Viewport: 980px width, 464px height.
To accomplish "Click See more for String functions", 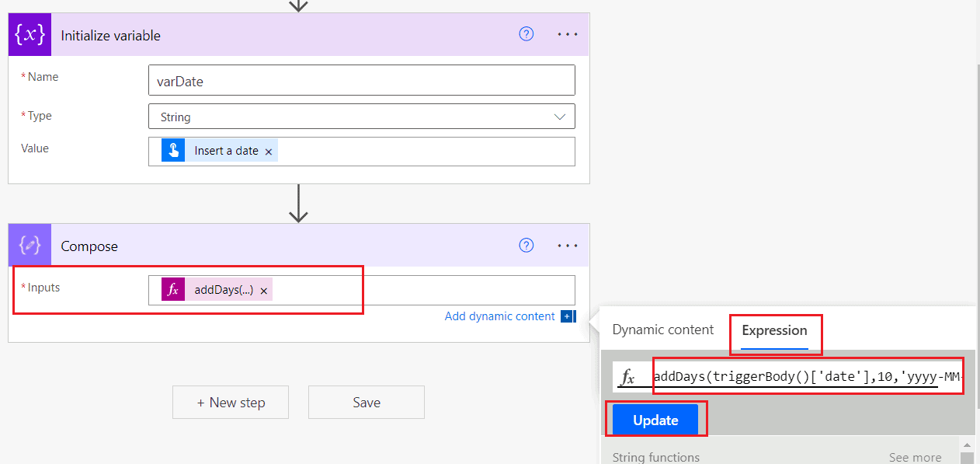I will click(x=915, y=457).
